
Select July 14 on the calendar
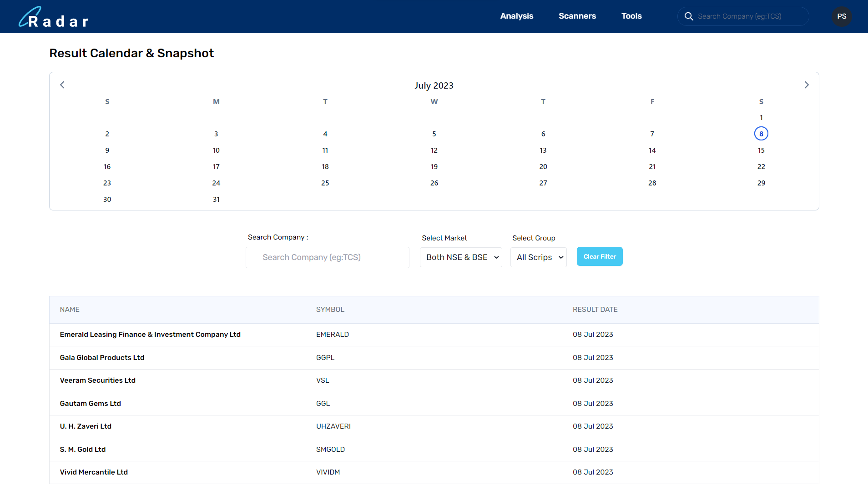point(652,150)
